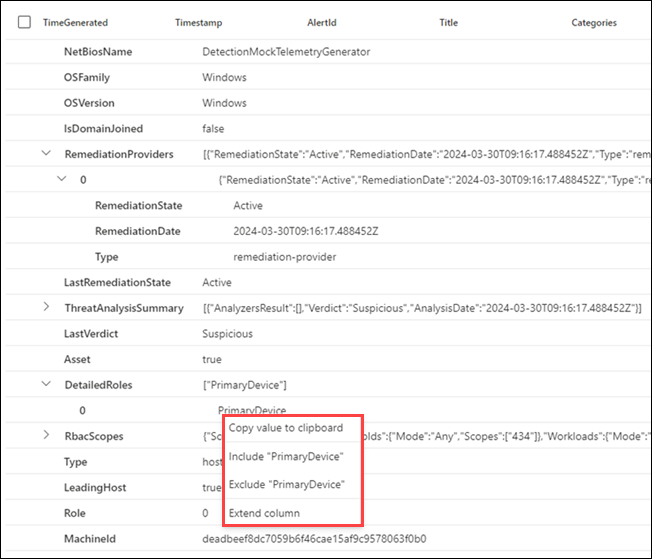
Task: Click Extend column in context menu
Action: pos(264,513)
